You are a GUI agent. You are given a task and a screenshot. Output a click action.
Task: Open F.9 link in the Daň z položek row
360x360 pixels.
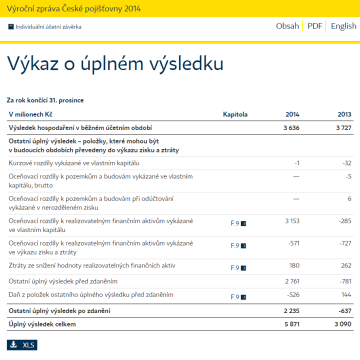pyautogui.click(x=238, y=297)
